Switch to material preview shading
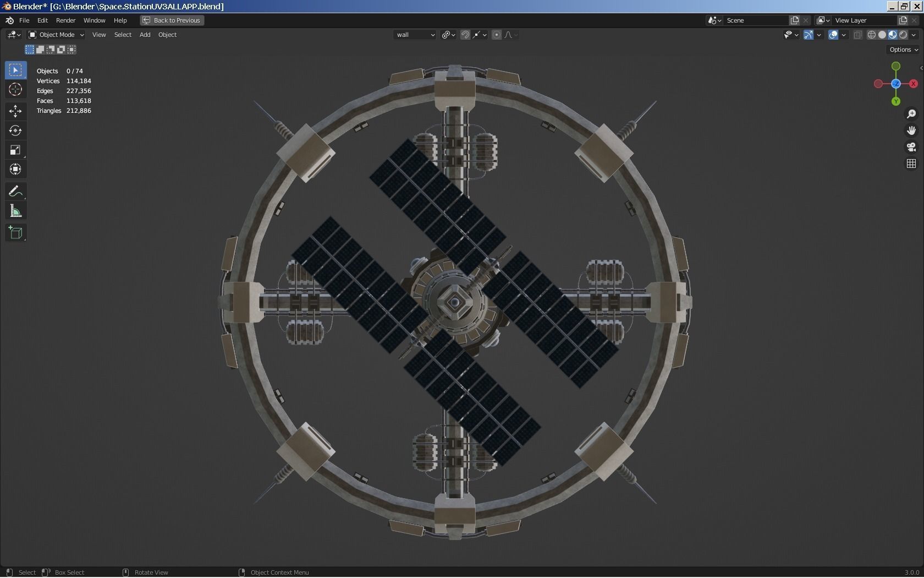This screenshot has height=578, width=924. [893, 35]
